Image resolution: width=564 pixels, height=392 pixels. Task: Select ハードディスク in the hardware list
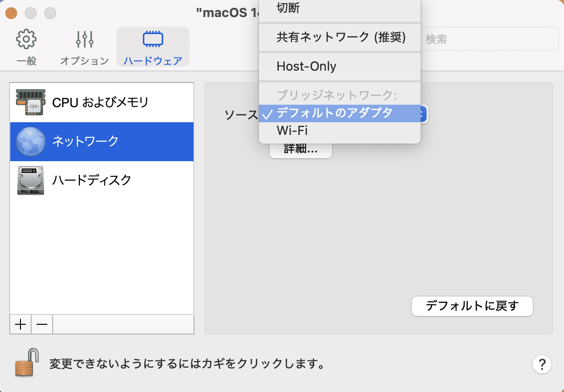(x=102, y=180)
